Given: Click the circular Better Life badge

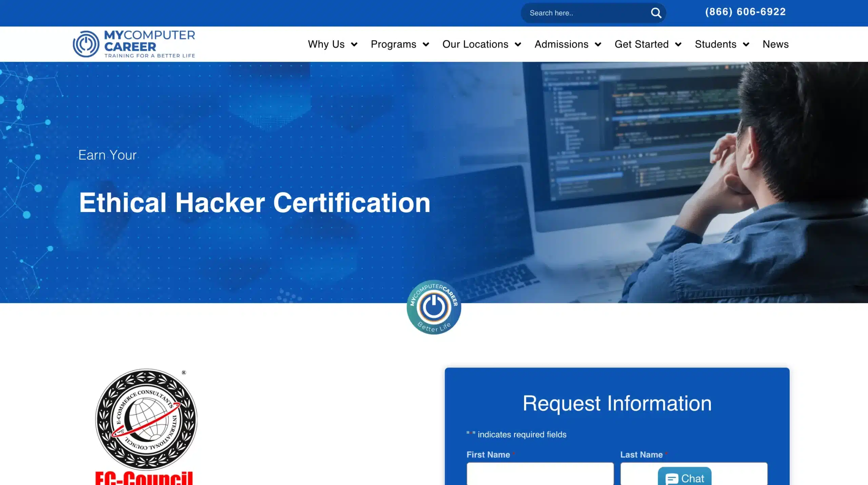Looking at the screenshot, I should tap(434, 307).
